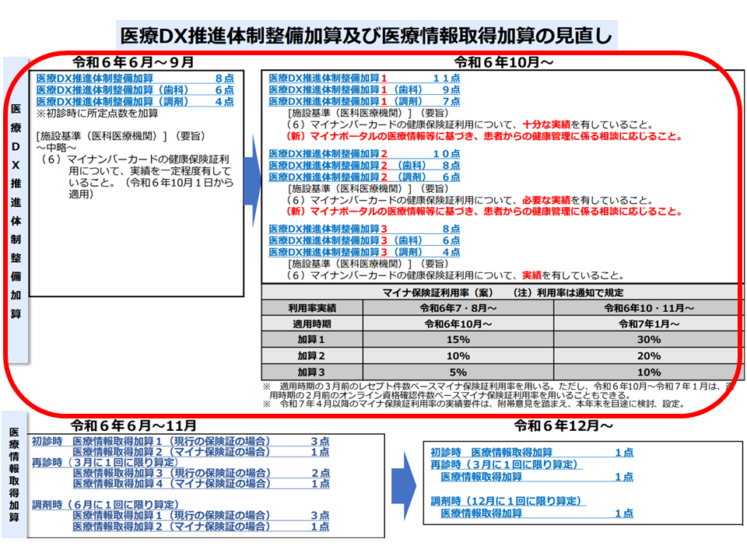The height and width of the screenshot is (560, 747).
Task: Click the table header "マイナ保険証利用率（案）"
Action: pyautogui.click(x=438, y=292)
